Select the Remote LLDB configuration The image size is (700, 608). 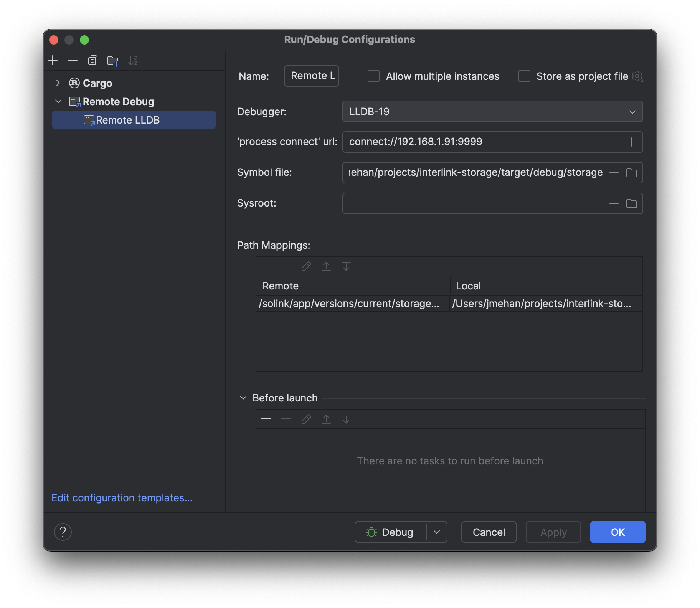pos(128,120)
